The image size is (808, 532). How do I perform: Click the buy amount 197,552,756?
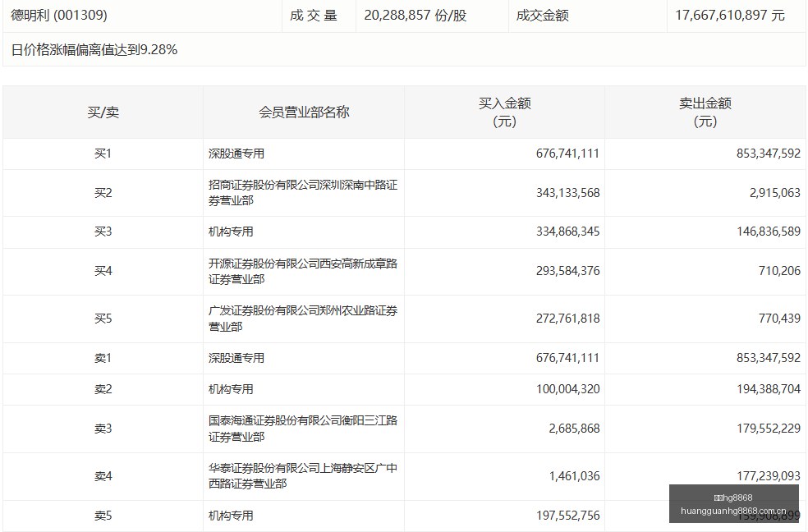[567, 516]
